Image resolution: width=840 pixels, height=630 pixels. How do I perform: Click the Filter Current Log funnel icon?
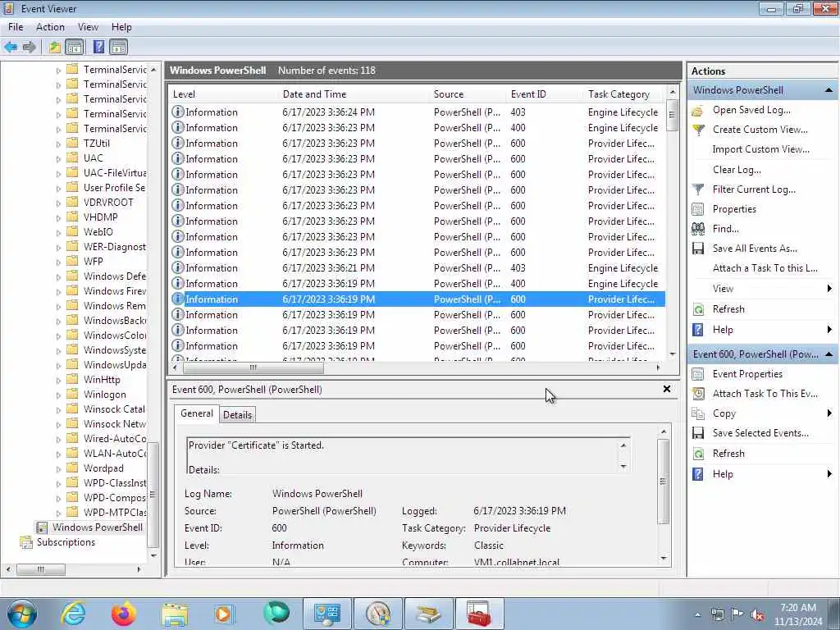(697, 189)
